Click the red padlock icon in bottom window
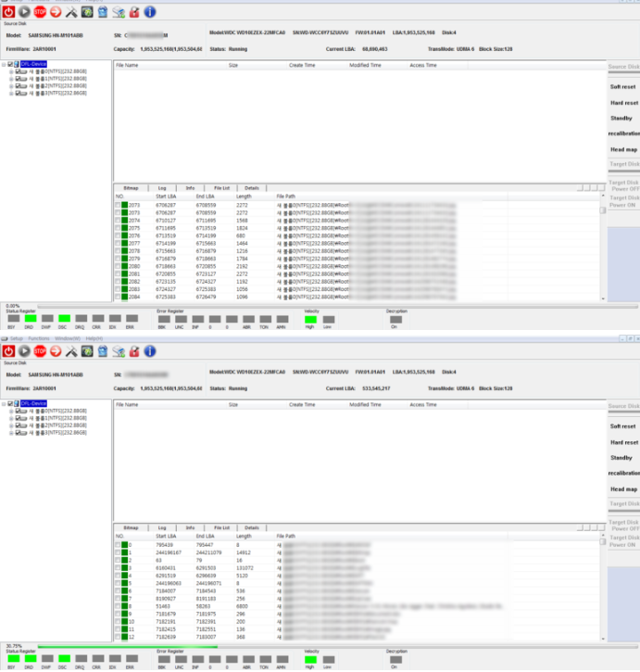The width and height of the screenshot is (640, 672). pyautogui.click(x=134, y=351)
